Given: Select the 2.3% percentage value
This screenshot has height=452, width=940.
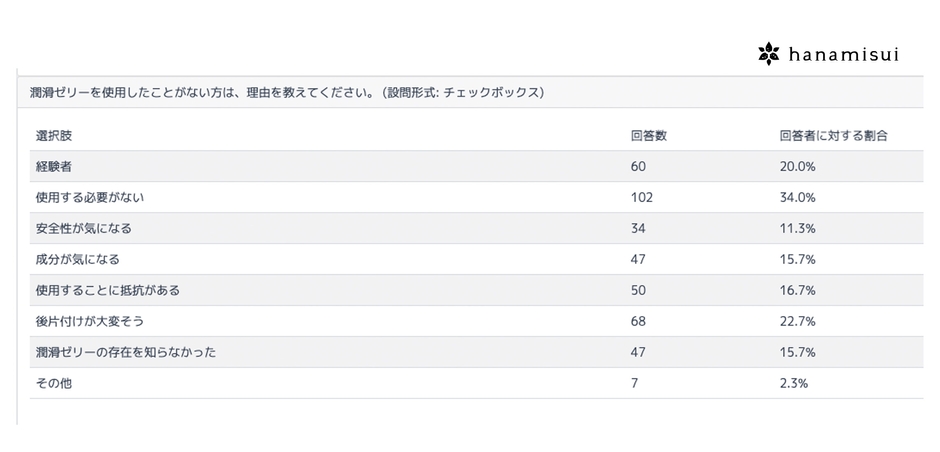Looking at the screenshot, I should [x=794, y=383].
